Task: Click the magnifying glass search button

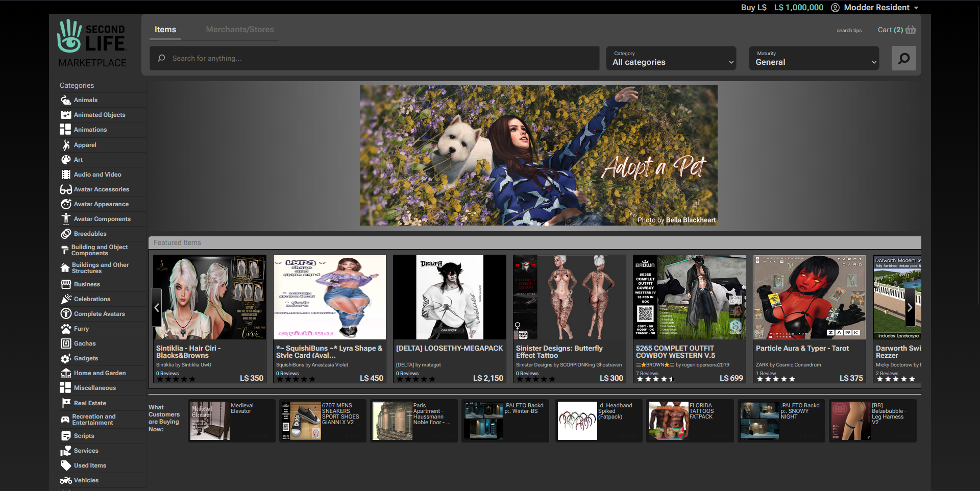Action: (903, 58)
